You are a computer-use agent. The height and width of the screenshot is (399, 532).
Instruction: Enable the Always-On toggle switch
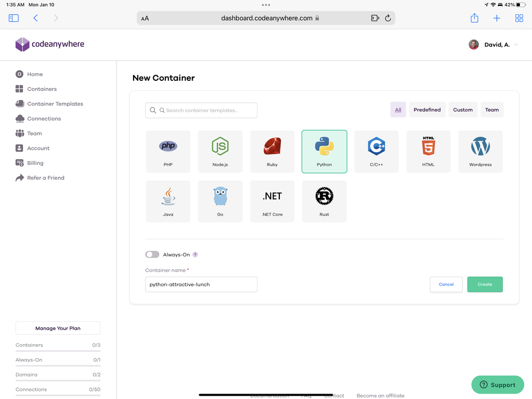(152, 255)
